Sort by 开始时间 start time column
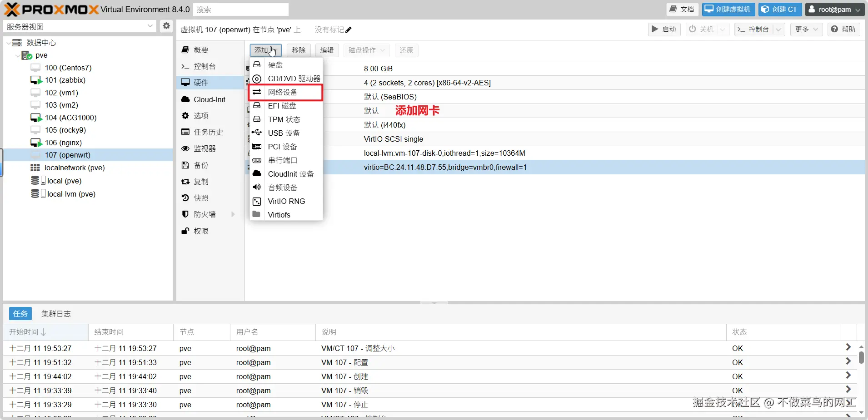Viewport: 868px width, 420px height. tap(45, 332)
